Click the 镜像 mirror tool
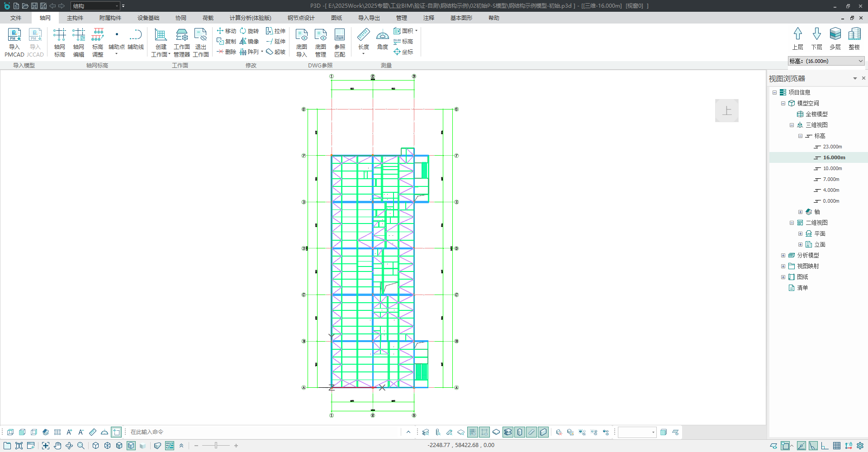 (249, 41)
